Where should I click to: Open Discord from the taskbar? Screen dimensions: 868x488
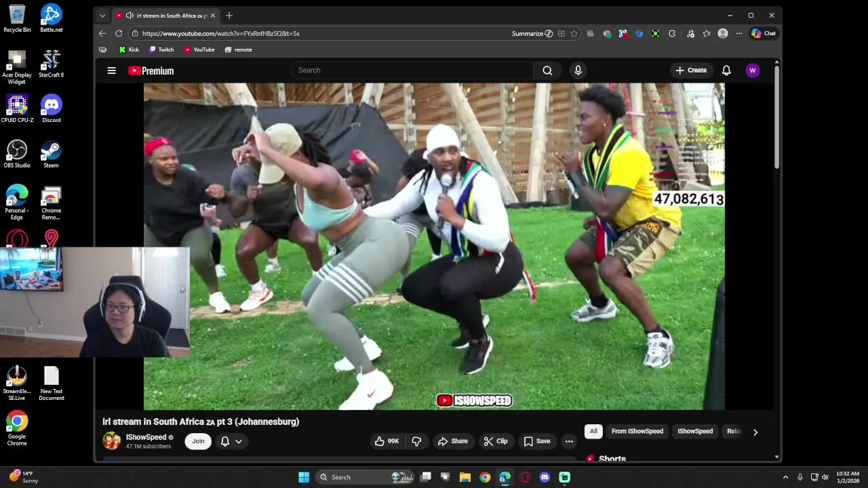click(545, 477)
